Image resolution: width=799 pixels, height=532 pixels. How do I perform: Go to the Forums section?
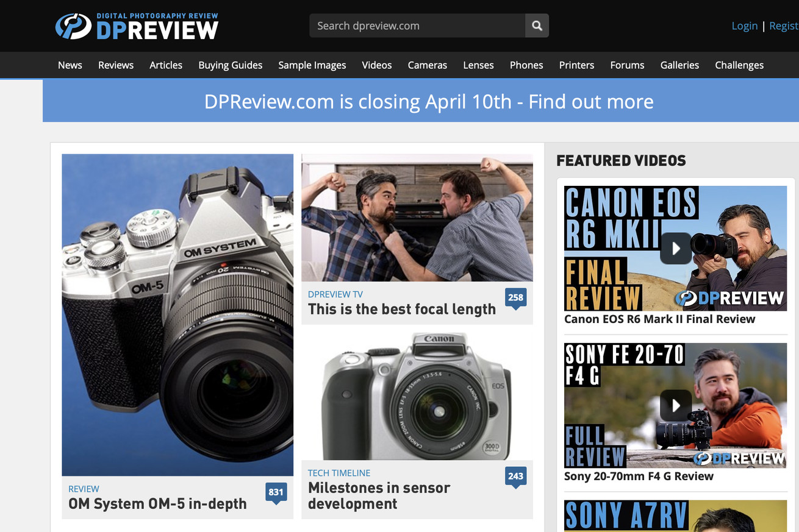click(x=627, y=65)
